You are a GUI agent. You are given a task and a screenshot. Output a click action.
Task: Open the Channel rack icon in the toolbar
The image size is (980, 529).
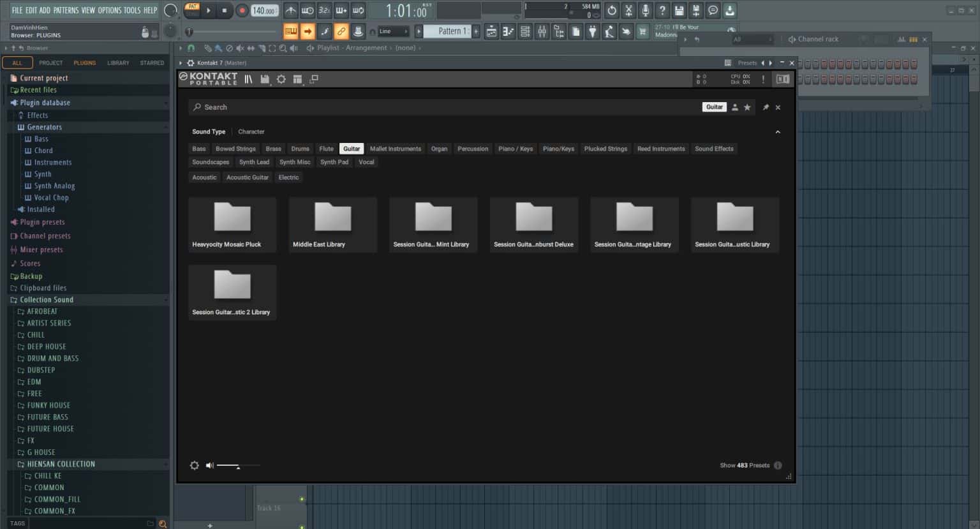point(524,31)
